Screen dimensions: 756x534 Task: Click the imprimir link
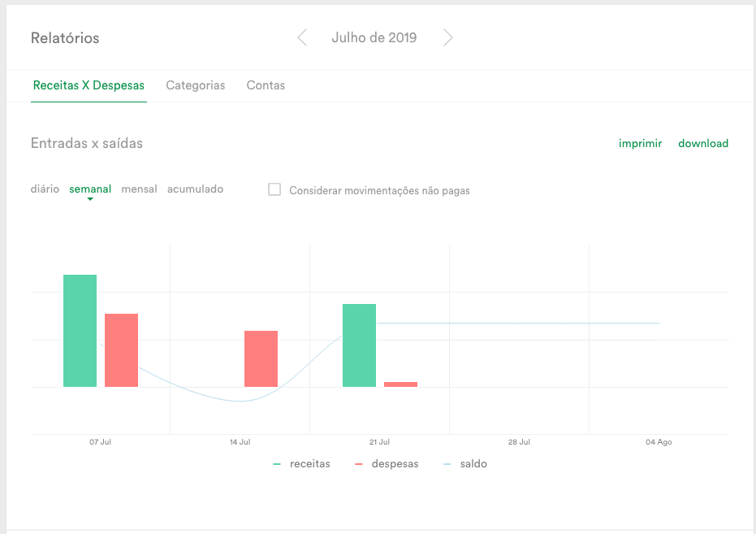point(640,143)
